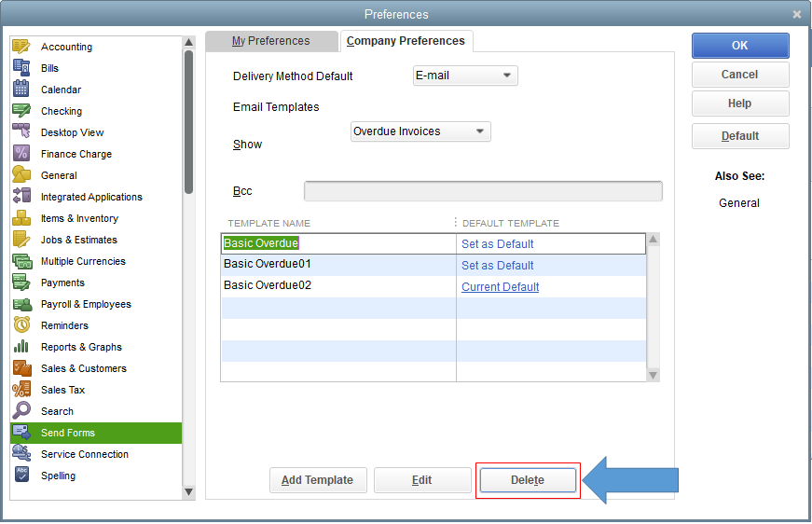Select the Payments icon
The width and height of the screenshot is (812, 524).
pos(21,283)
